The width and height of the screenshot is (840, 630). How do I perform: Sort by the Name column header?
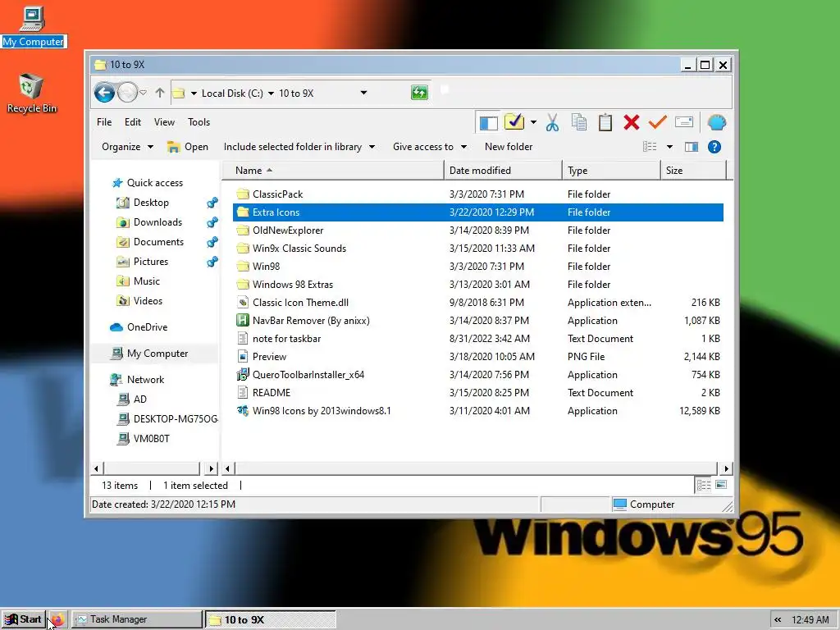pos(333,171)
